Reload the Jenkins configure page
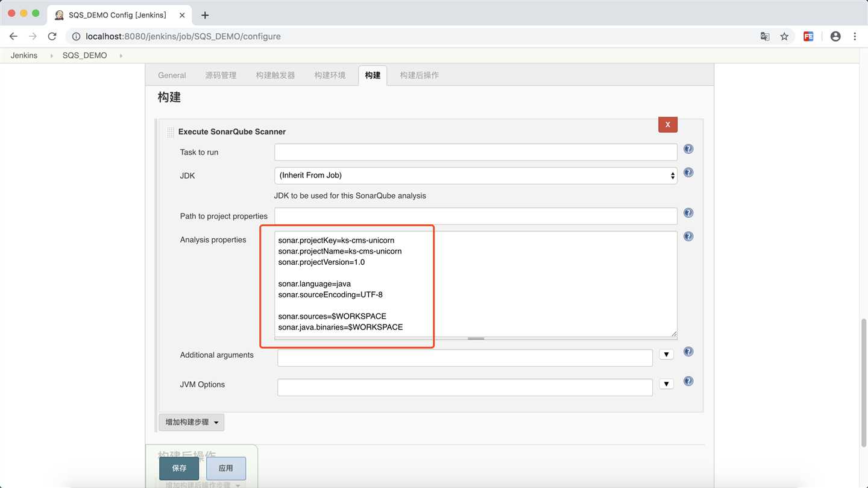This screenshot has height=488, width=868. pos(52,36)
